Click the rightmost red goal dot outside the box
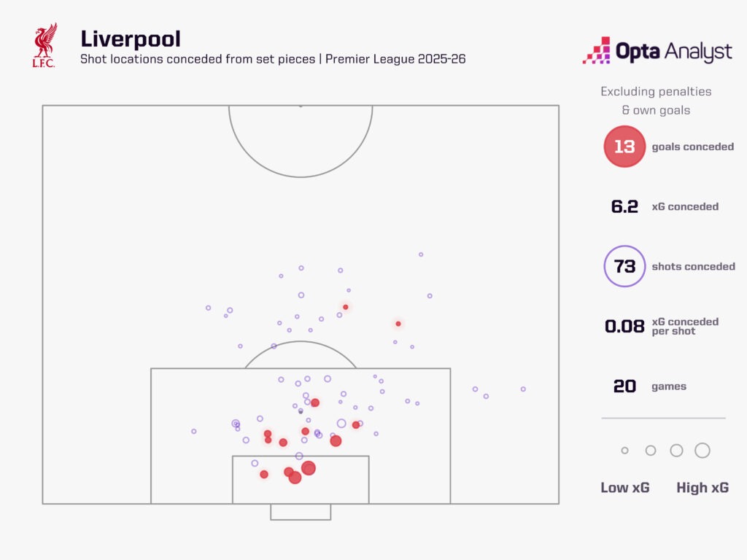The width and height of the screenshot is (747, 560). tap(398, 324)
